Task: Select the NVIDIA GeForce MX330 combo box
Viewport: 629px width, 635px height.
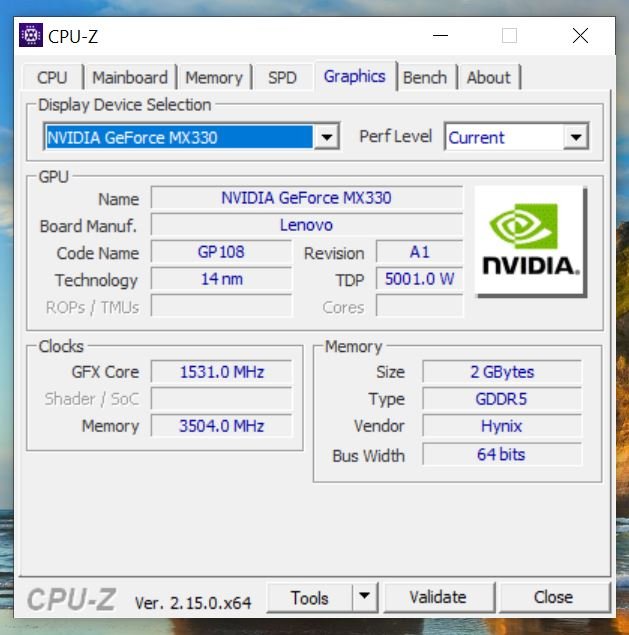Action: tap(191, 137)
